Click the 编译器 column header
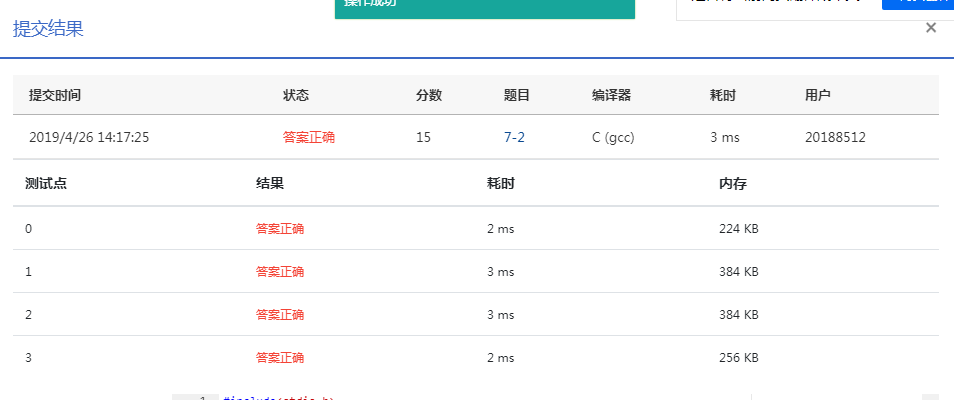The width and height of the screenshot is (954, 400). pos(611,96)
